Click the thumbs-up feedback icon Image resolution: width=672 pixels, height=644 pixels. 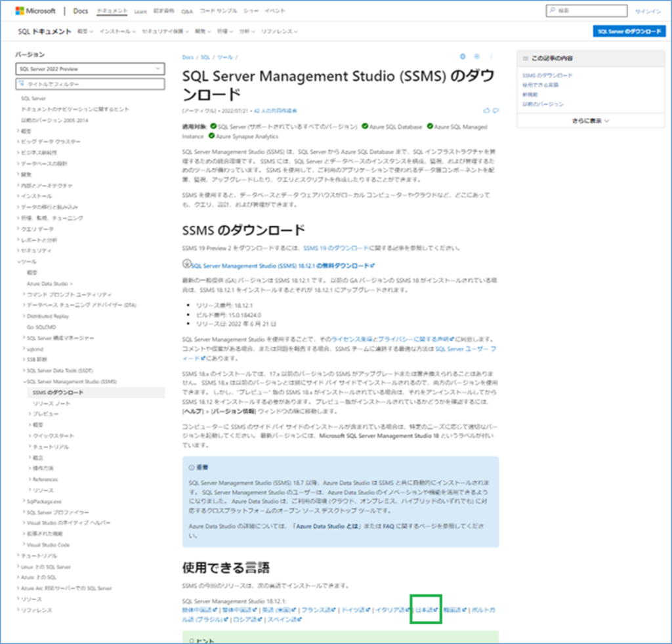point(486,110)
